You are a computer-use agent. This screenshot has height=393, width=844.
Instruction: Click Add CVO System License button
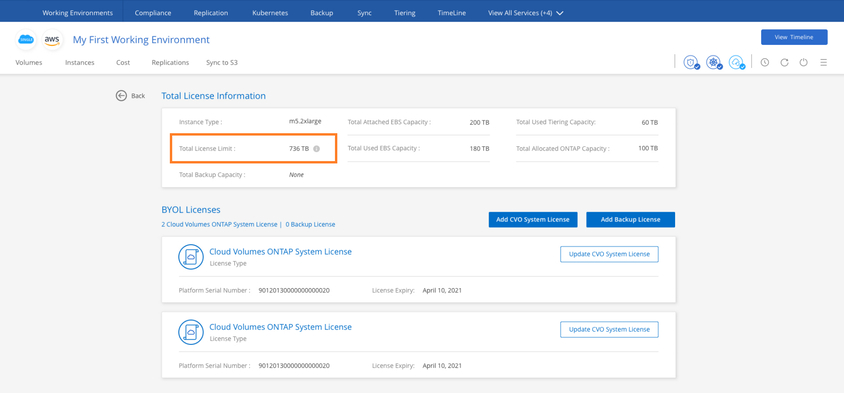[533, 220]
